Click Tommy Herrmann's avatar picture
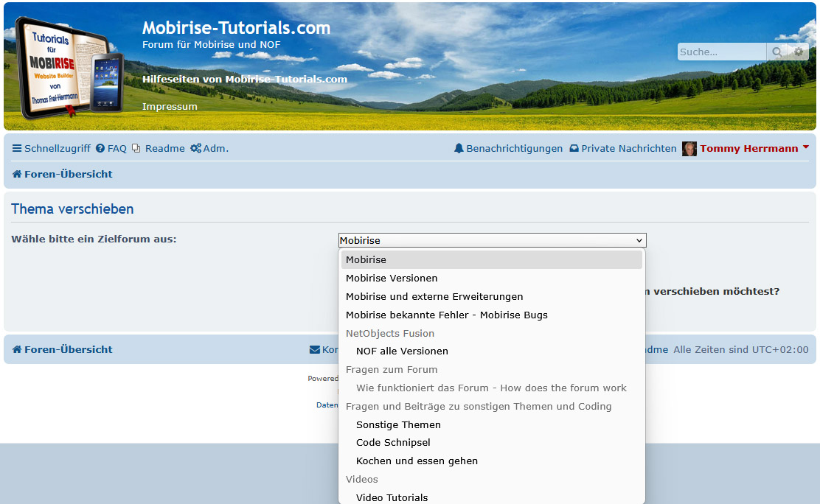Viewport: 820px width, 504px height. [x=689, y=149]
